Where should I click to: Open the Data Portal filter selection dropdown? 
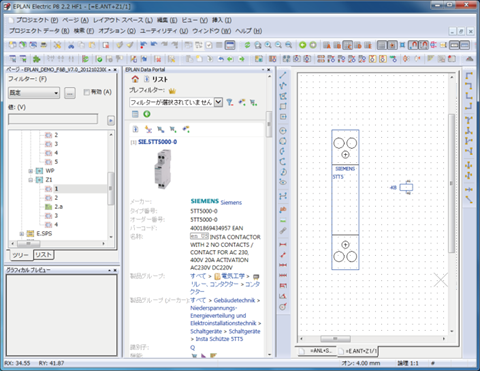(x=218, y=102)
